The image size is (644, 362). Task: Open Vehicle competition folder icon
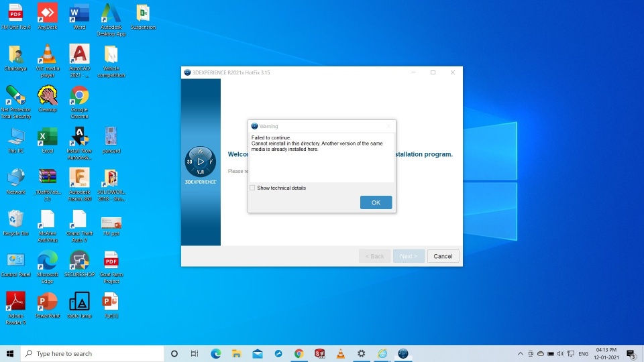[111, 61]
